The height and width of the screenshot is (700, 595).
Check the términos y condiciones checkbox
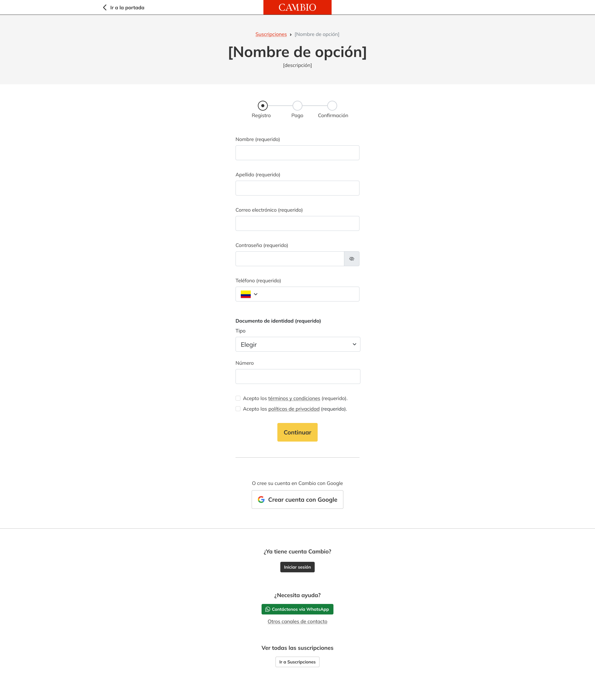[x=238, y=398]
